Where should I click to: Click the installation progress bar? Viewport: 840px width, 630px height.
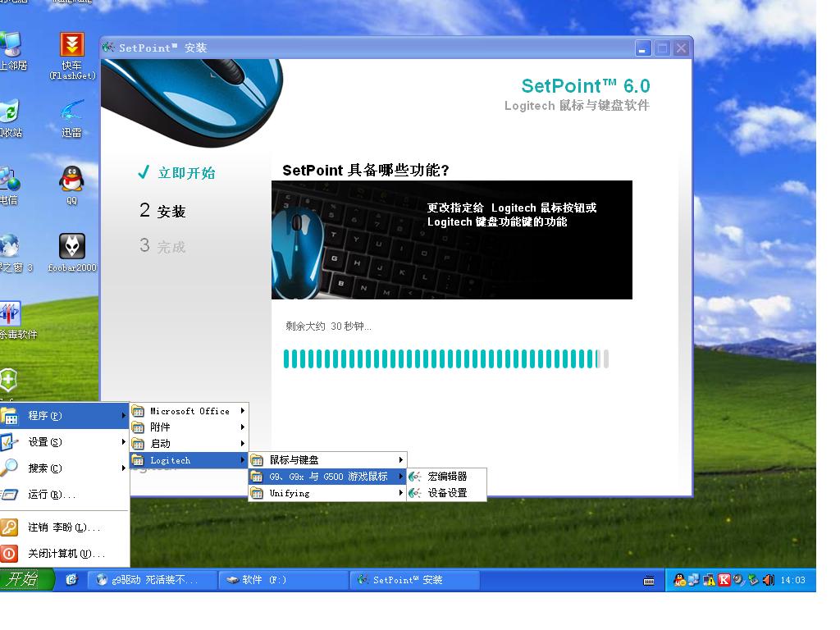point(446,359)
